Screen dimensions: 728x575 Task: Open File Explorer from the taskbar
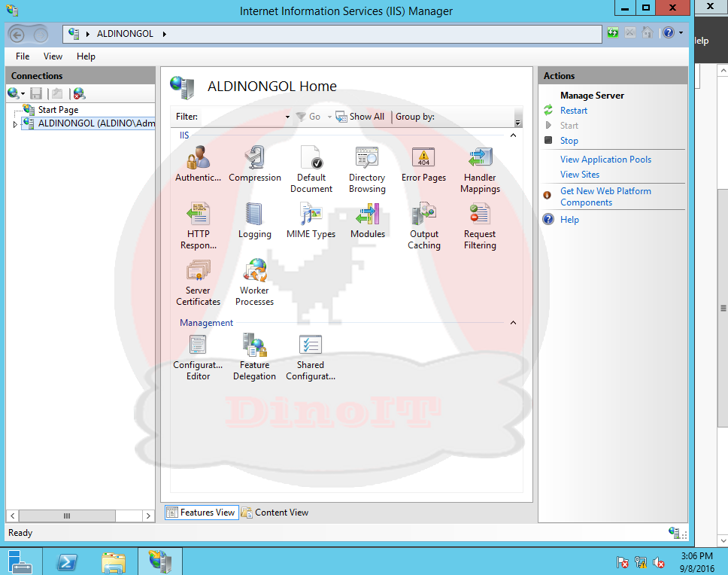pyautogui.click(x=114, y=561)
